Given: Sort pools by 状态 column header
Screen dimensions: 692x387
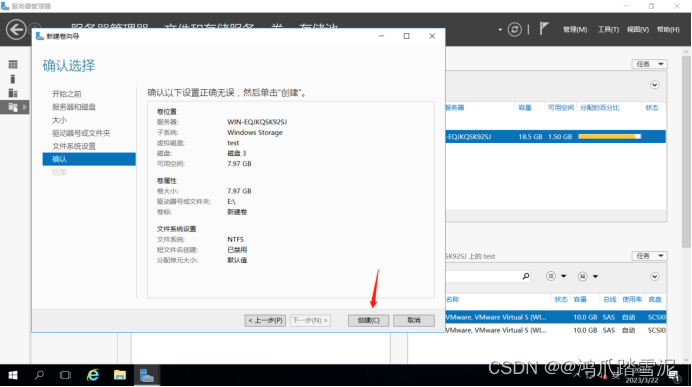Looking at the screenshot, I should coord(651,108).
